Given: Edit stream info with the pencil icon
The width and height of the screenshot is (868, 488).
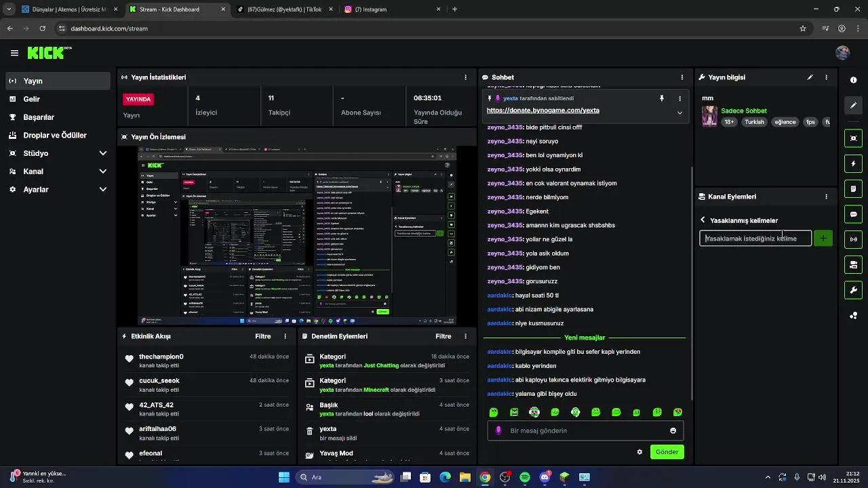Looking at the screenshot, I should [x=810, y=77].
